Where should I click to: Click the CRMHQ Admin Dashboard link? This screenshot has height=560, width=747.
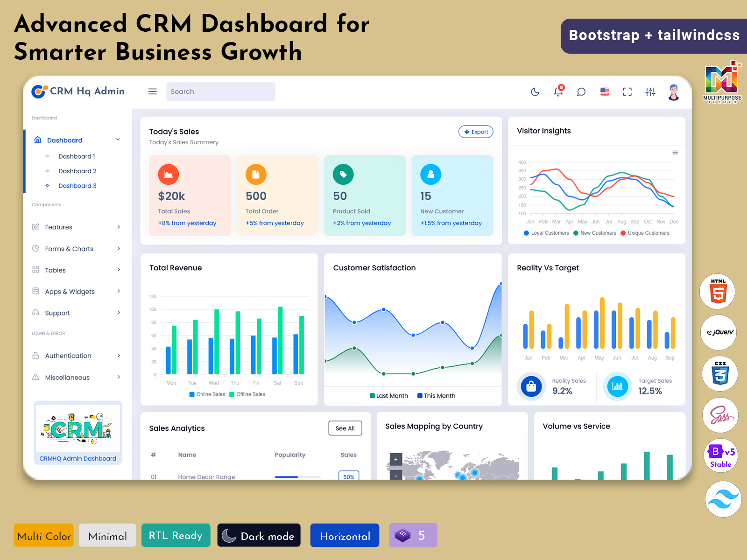[x=78, y=458]
